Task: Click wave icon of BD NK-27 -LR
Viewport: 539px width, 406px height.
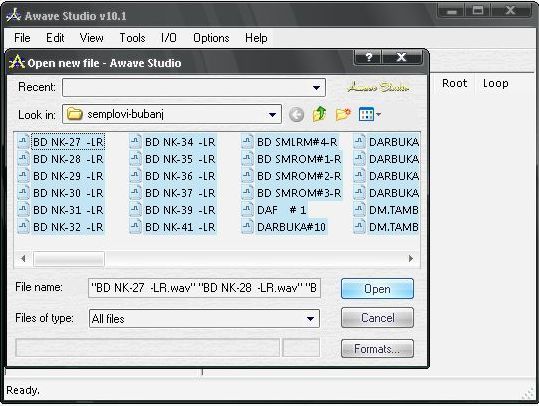Action: click(x=23, y=142)
